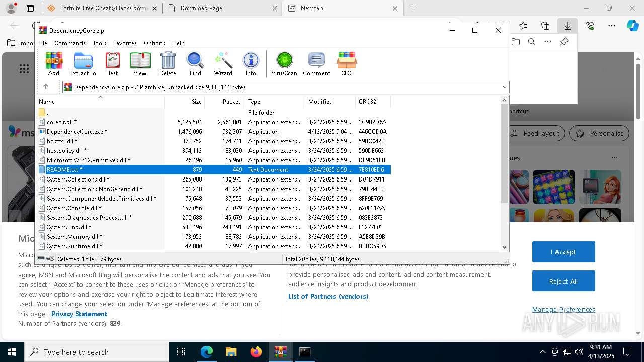Open the Tools menu
Viewport: 644px width, 362px height.
99,43
